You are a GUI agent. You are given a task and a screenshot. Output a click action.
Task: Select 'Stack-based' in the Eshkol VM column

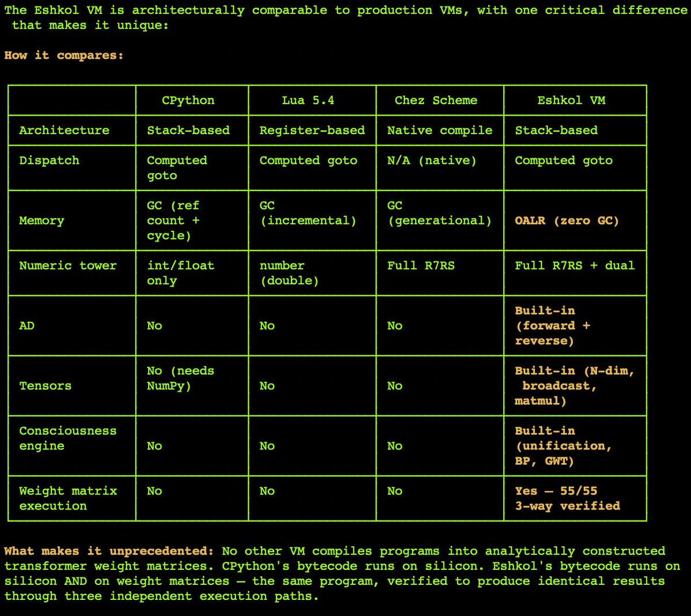pos(556,130)
